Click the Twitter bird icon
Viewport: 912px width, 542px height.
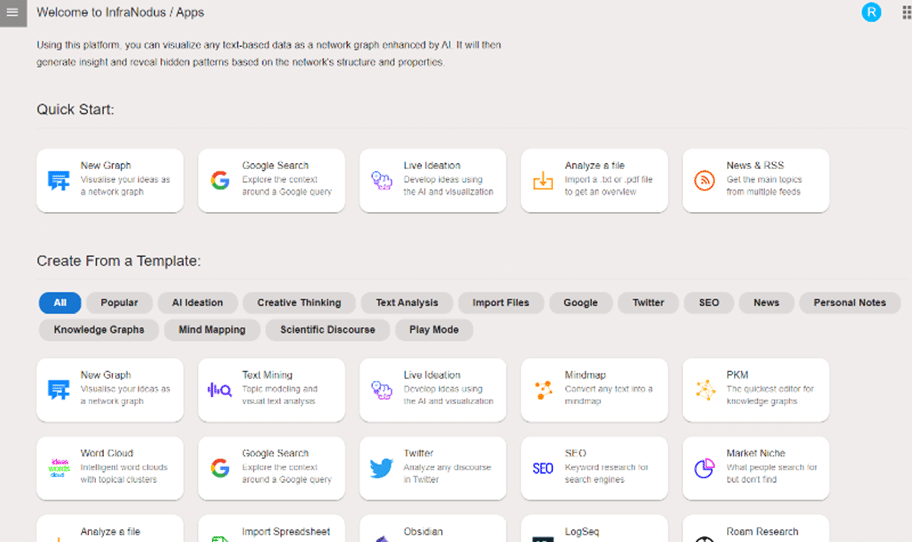(x=381, y=468)
